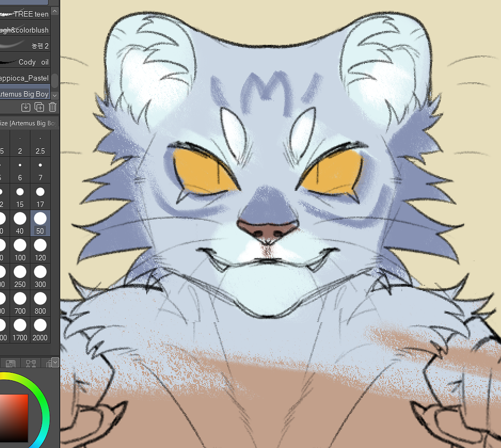Open the dropdown beside the scratchpad icon
Screen dimensions: 501x448
pos(55,363)
